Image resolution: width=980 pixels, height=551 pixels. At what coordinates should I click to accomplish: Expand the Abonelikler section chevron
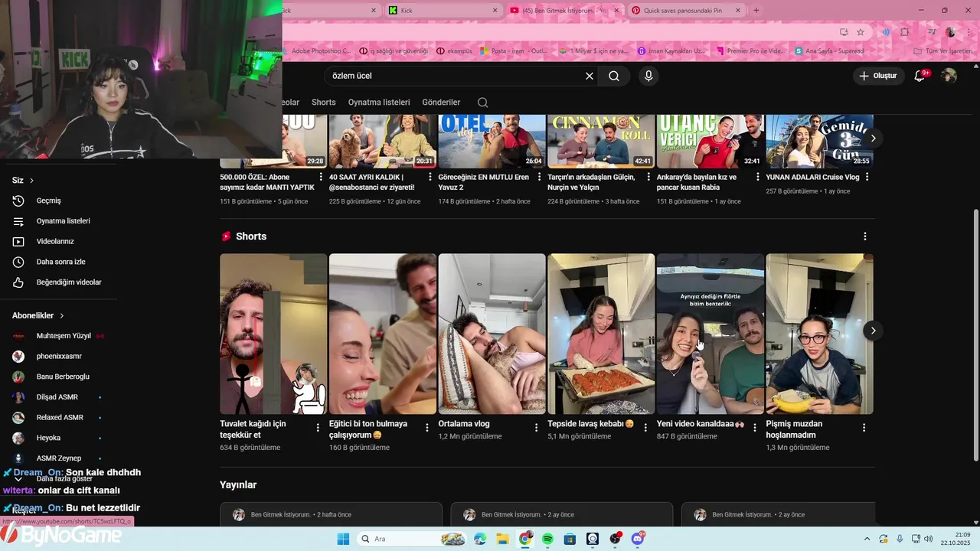62,315
